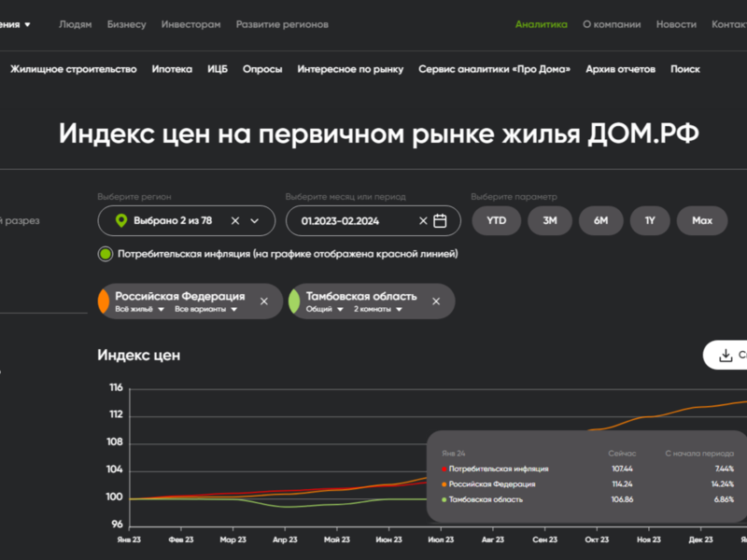Open the Все варианты dropdown

[x=205, y=309]
